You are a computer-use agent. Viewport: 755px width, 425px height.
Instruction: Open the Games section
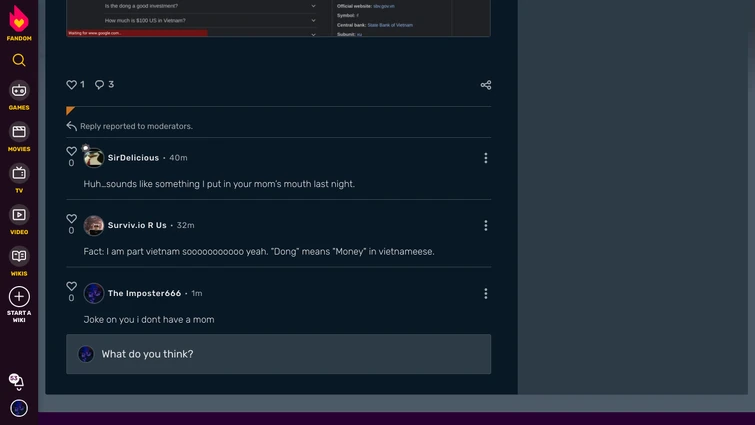point(19,96)
